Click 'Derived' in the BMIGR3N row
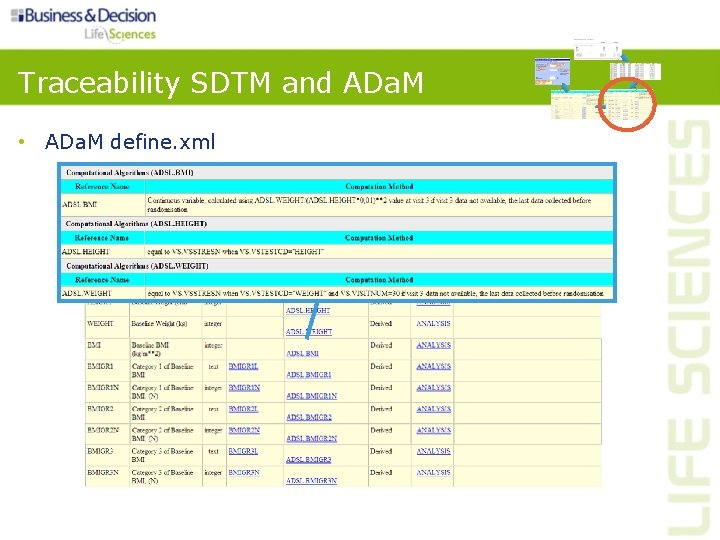This screenshot has height=540, width=720. coord(381,472)
